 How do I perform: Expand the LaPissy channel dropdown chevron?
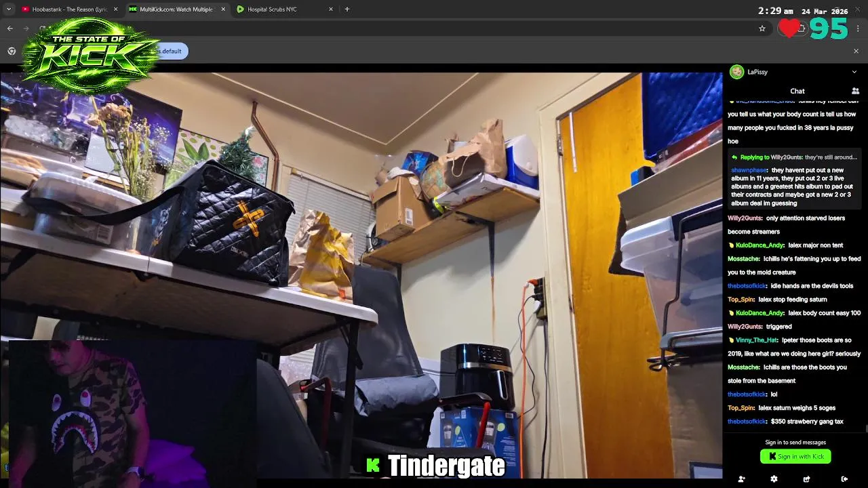(x=854, y=72)
